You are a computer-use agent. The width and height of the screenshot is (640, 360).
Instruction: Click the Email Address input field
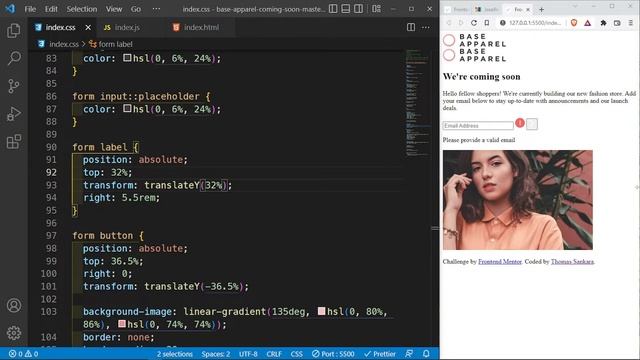point(478,126)
